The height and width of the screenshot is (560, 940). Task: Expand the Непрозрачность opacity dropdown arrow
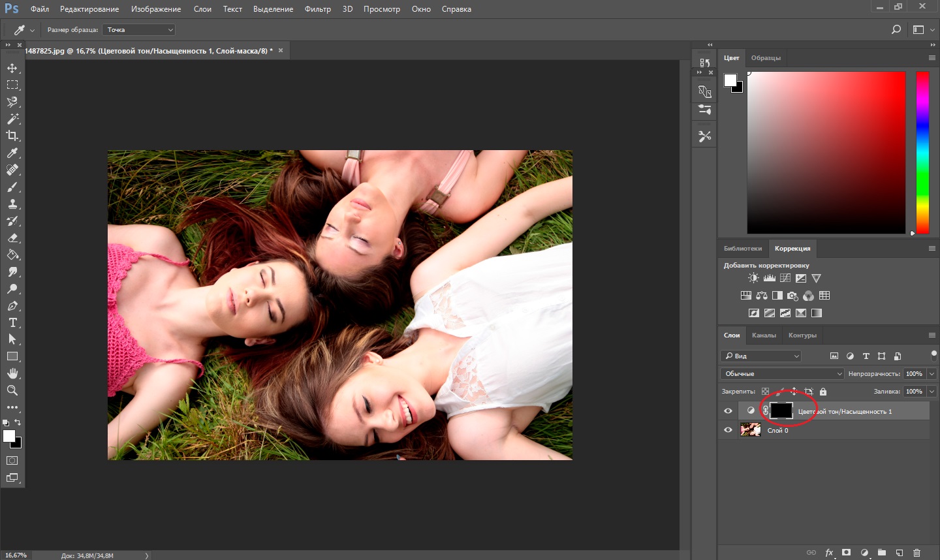(932, 374)
